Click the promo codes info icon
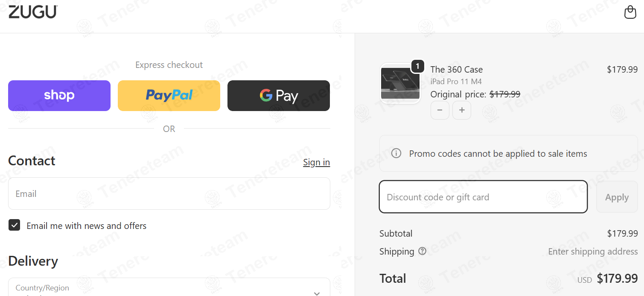 396,153
